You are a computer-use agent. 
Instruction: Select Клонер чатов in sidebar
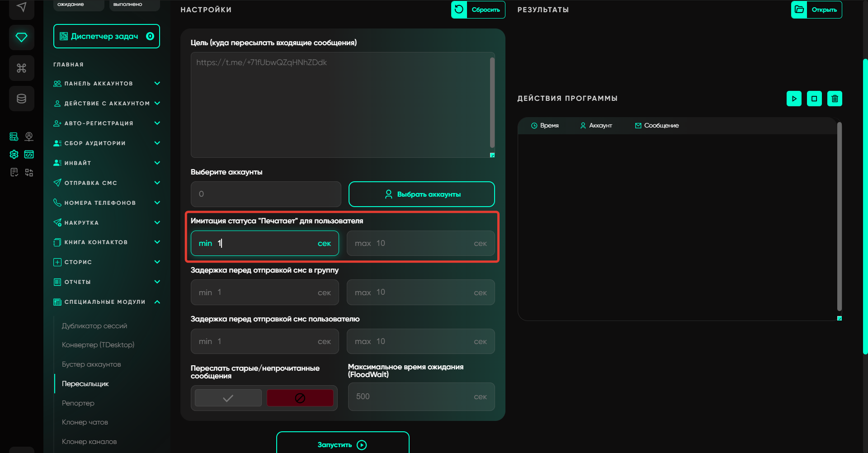pos(85,422)
